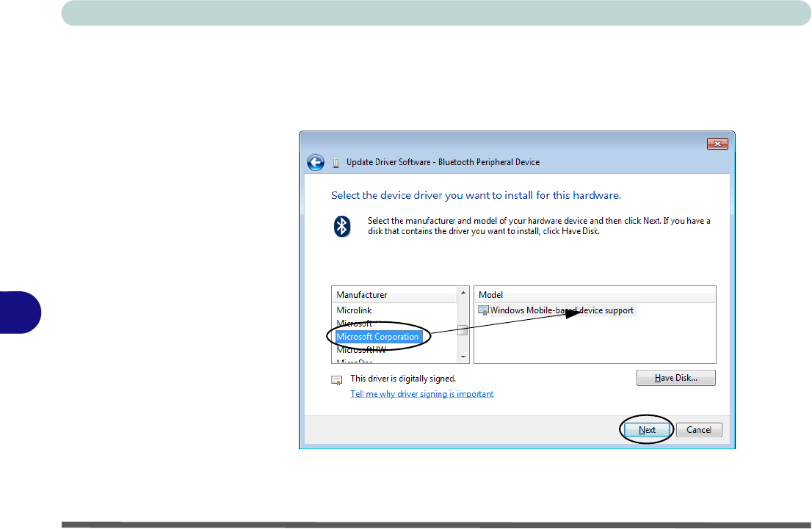
Task: Open 'Tell me why driver signing is important'
Action: coord(421,394)
